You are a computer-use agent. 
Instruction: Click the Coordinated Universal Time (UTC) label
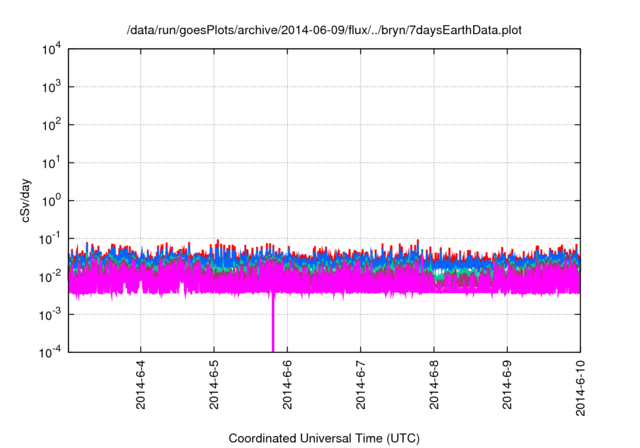click(324, 438)
